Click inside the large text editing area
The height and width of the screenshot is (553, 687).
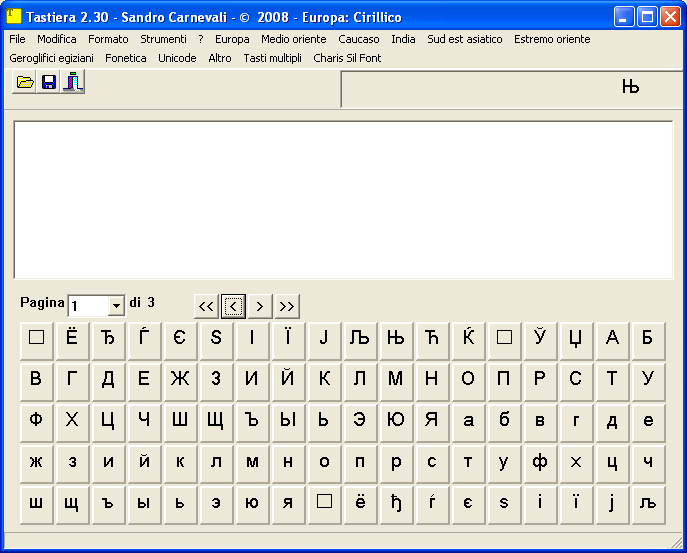coord(344,200)
